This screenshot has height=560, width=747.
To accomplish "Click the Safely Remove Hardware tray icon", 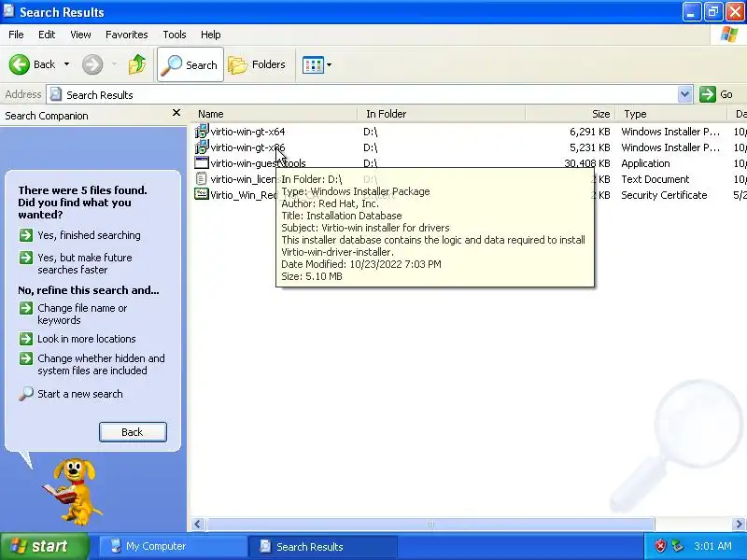I will tap(677, 546).
